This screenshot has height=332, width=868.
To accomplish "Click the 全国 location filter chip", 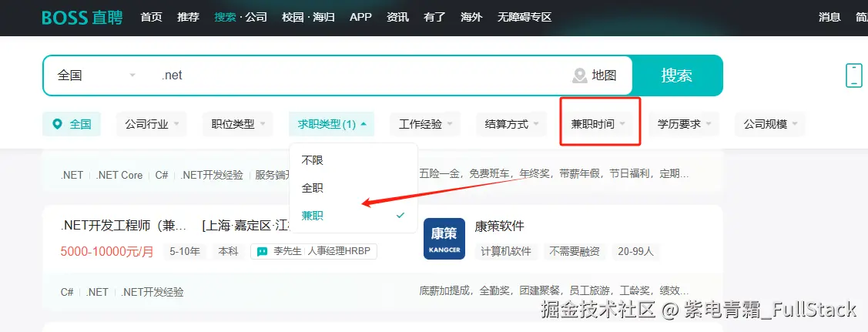I will [x=72, y=124].
